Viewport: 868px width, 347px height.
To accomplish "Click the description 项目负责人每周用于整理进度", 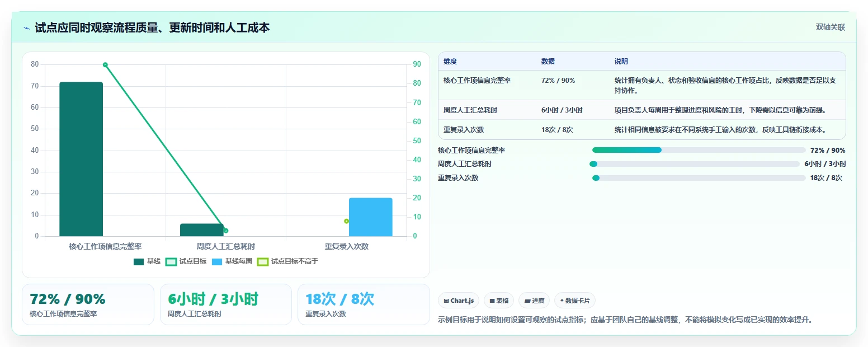I will 720,110.
